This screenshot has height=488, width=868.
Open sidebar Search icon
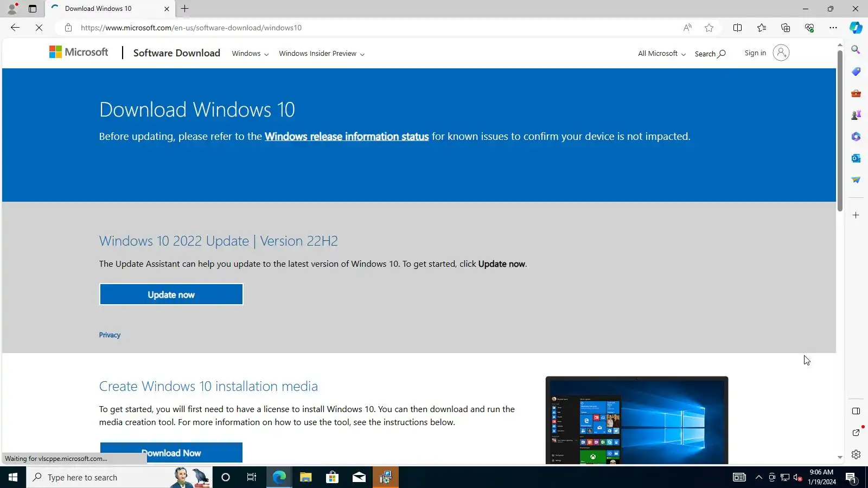coord(856,50)
